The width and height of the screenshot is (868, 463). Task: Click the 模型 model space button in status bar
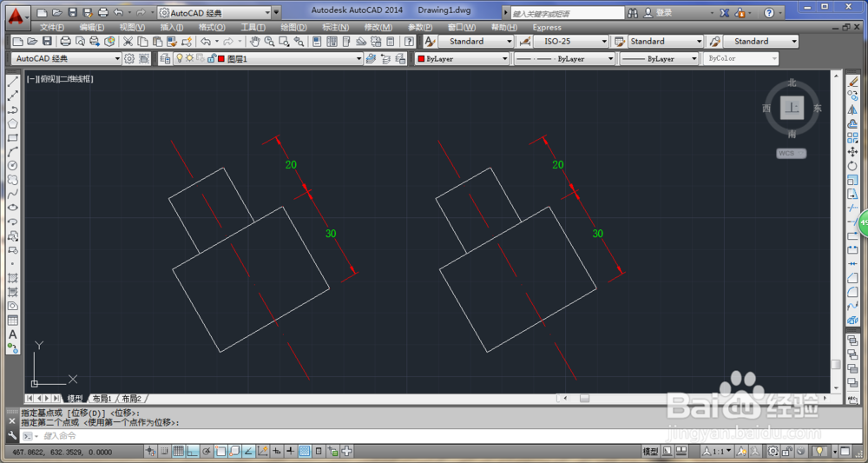pos(650,451)
